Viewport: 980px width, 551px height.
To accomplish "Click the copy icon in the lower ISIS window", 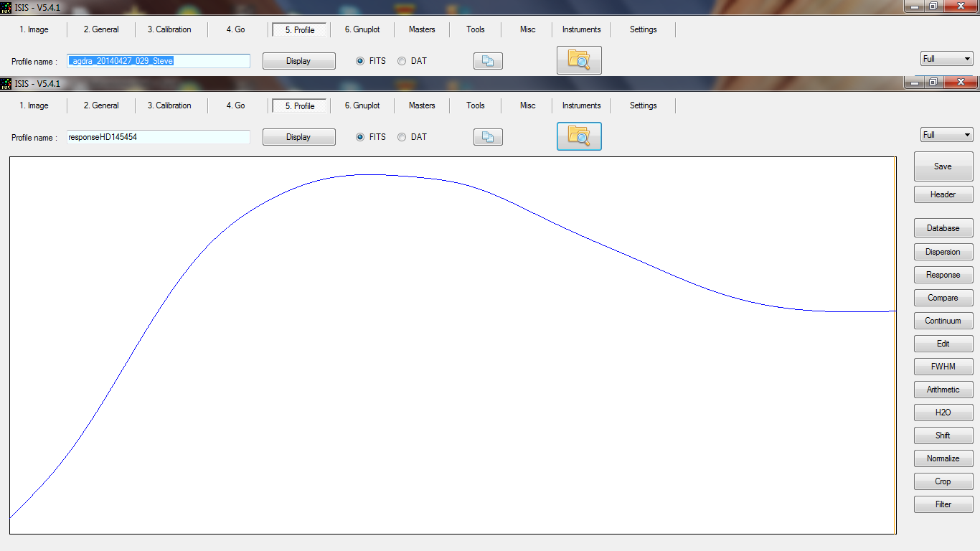I will click(x=488, y=137).
